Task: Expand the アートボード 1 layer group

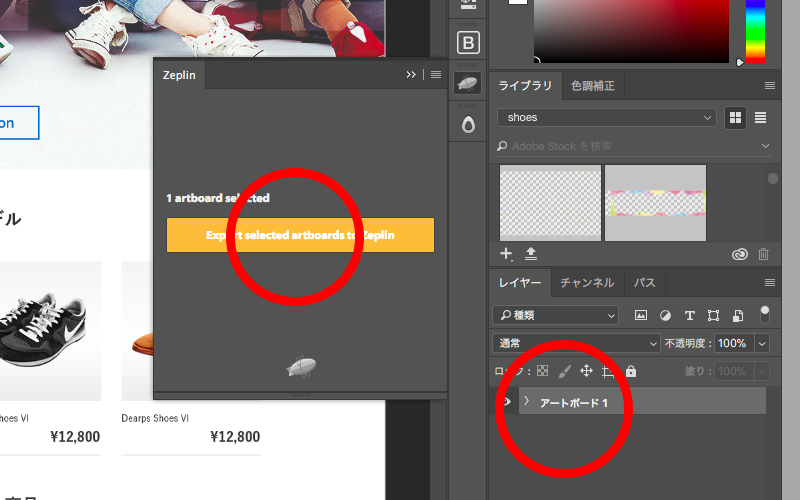Action: [526, 401]
